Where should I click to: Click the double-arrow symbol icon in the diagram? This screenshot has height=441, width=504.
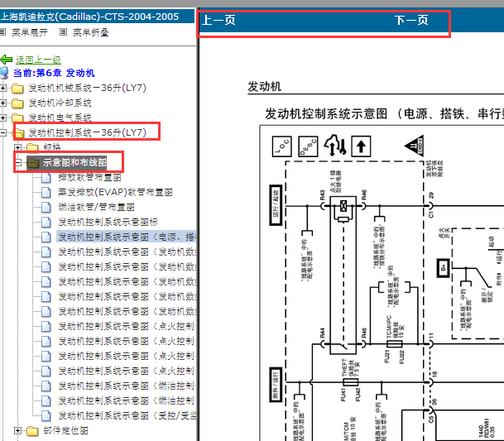pyautogui.click(x=334, y=146)
